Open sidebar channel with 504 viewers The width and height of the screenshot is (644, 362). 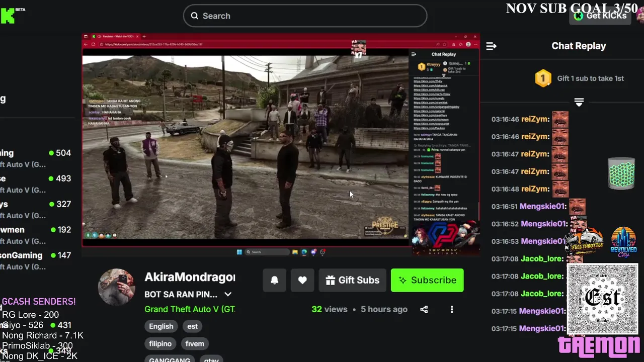36,158
